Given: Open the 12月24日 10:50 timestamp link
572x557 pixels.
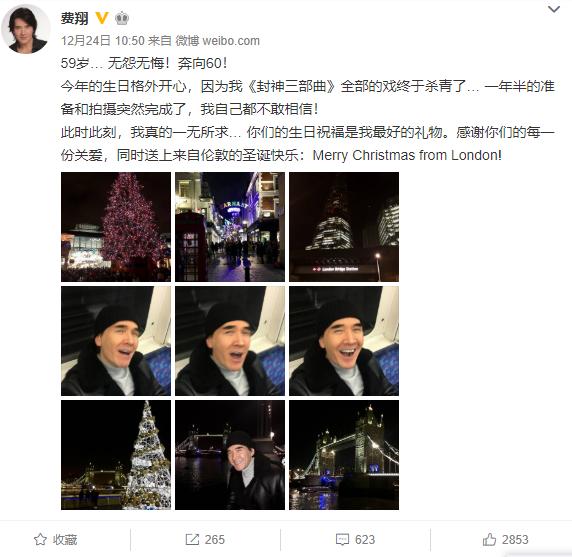Looking at the screenshot, I should [x=103, y=40].
